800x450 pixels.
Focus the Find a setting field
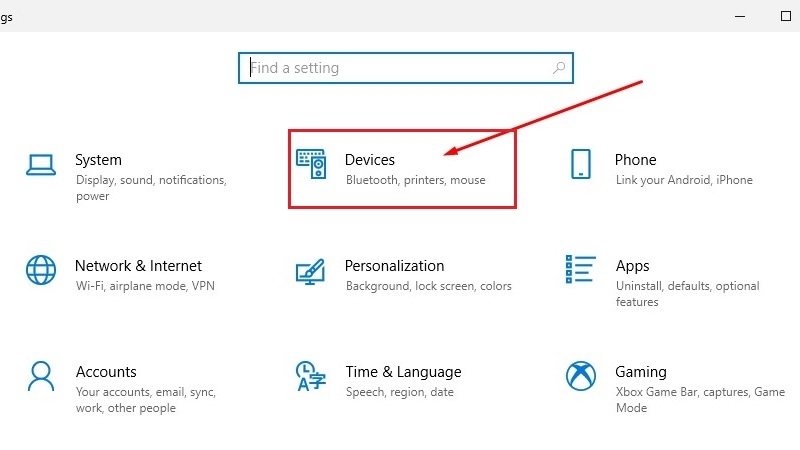406,68
